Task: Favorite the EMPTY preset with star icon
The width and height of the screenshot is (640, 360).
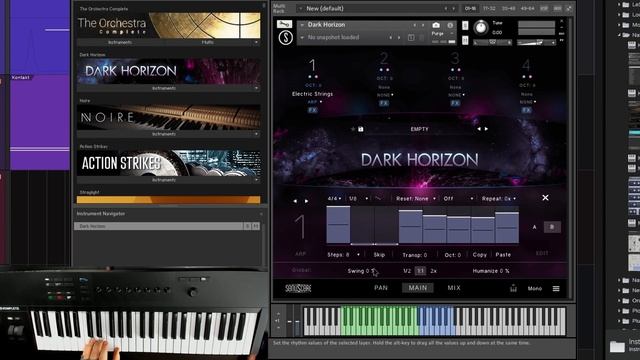Action: click(x=353, y=129)
